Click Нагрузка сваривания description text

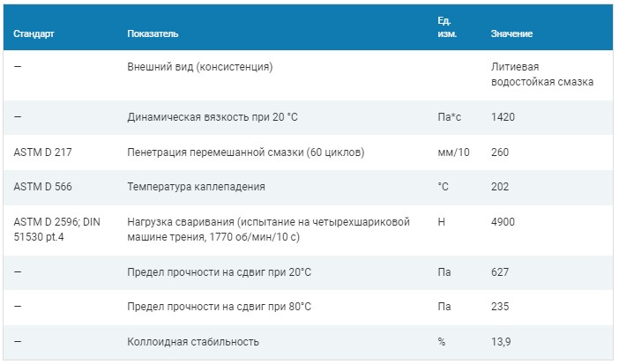coord(268,229)
